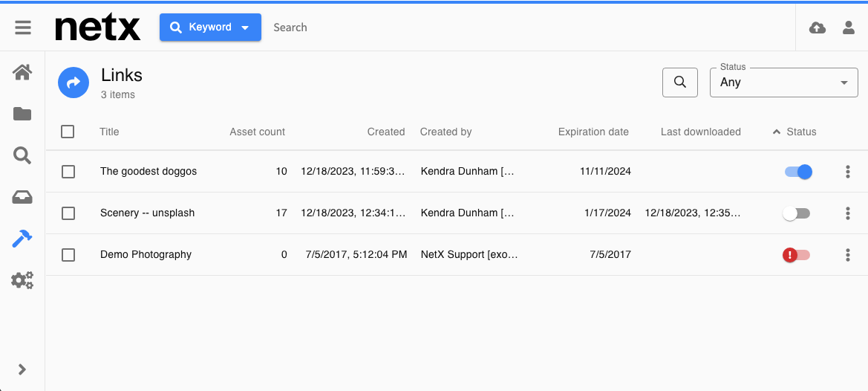Click the asset count 17 cell
The height and width of the screenshot is (391, 868).
[281, 213]
